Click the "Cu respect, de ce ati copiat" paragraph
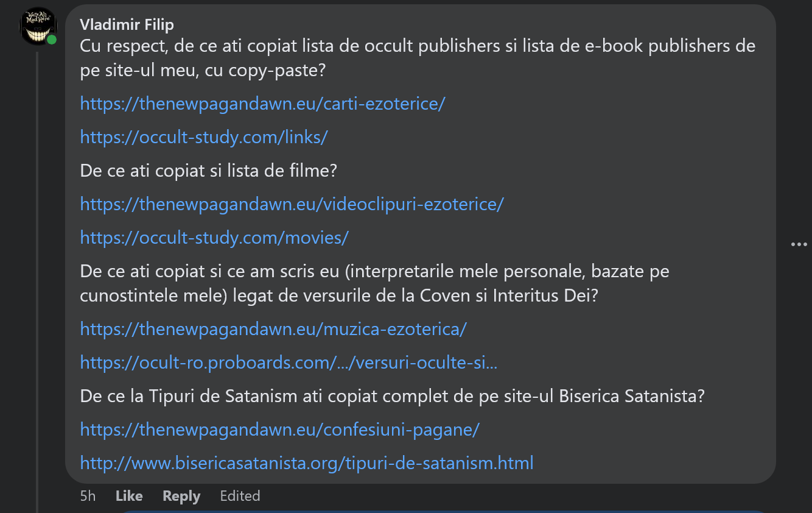This screenshot has width=812, height=513. pyautogui.click(x=417, y=58)
